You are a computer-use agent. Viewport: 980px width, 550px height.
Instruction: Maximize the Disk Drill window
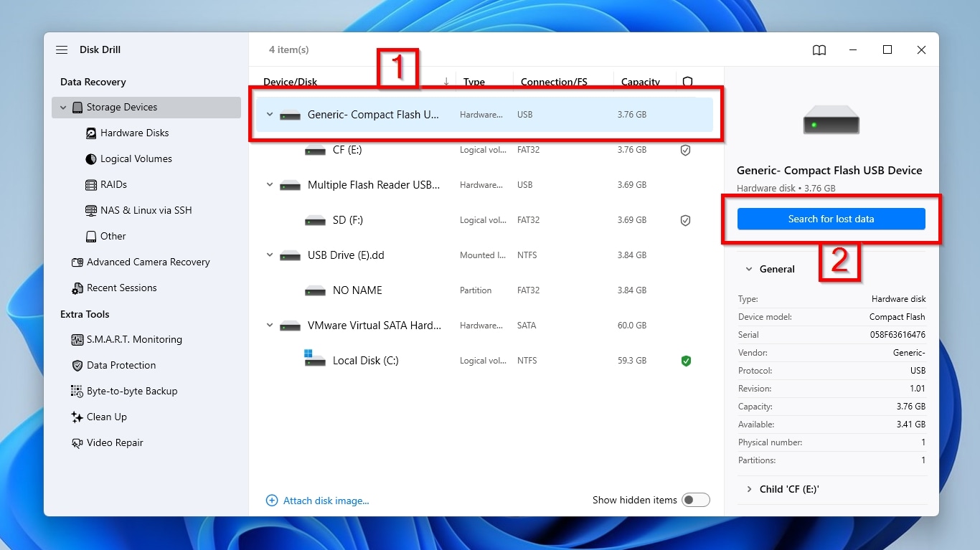[887, 49]
